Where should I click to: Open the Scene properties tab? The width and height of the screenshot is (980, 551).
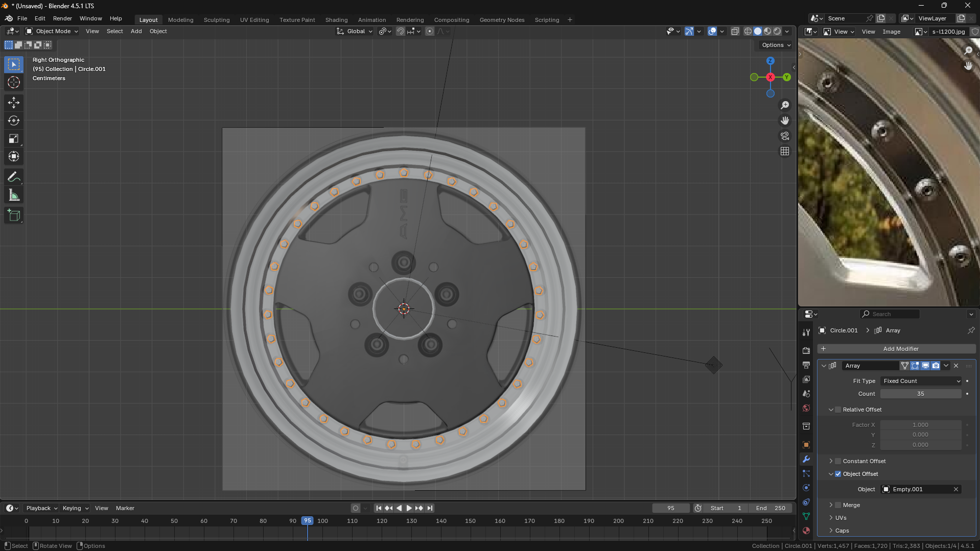click(x=806, y=393)
